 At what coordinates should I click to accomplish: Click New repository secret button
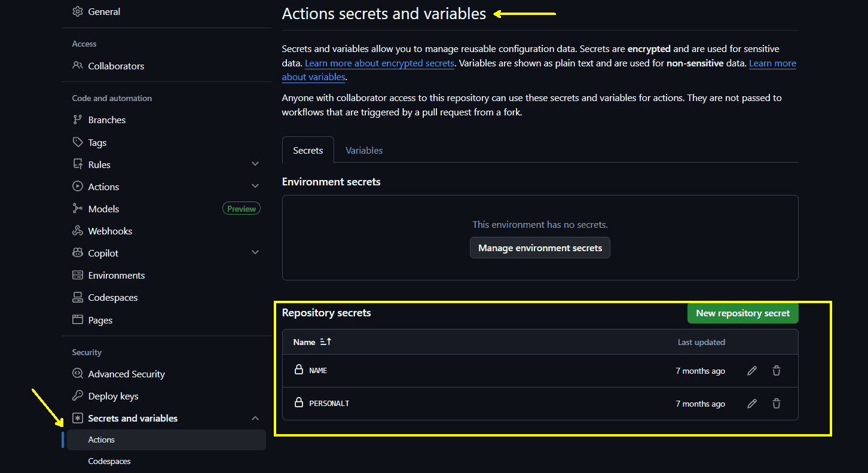(742, 313)
